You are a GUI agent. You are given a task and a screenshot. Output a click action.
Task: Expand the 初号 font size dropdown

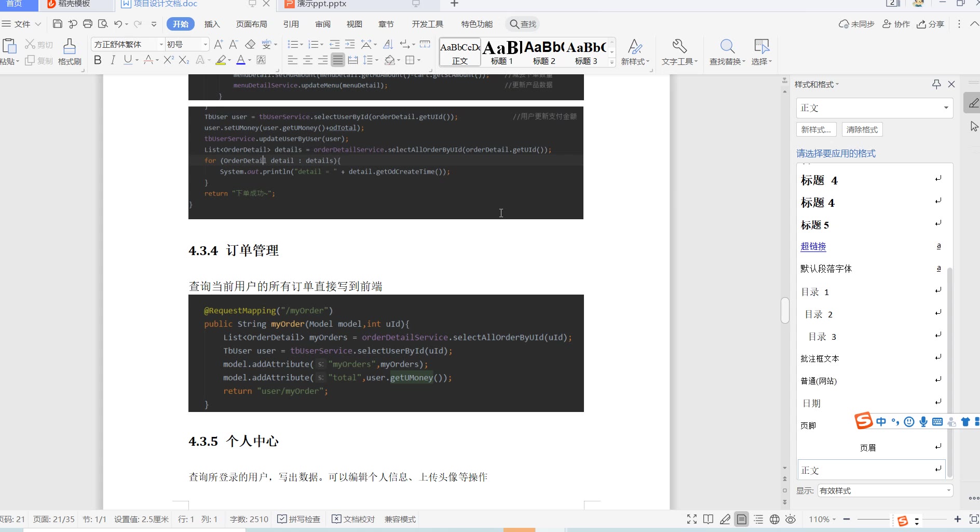pos(206,45)
